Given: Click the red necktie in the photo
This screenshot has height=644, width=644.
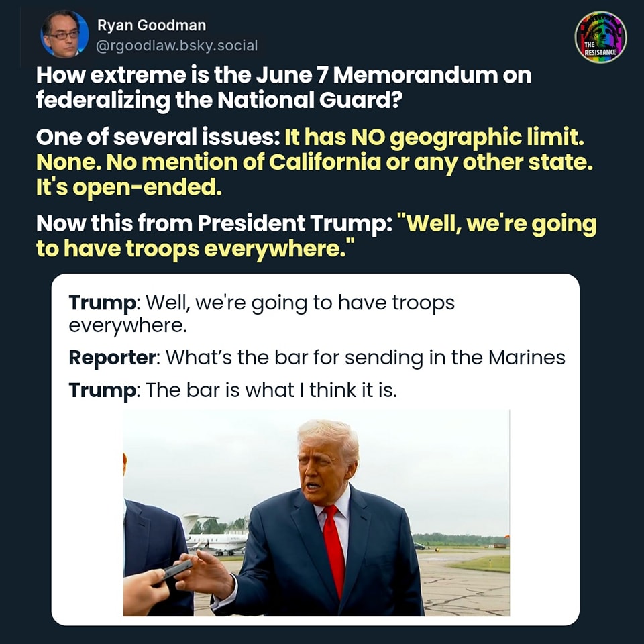Looking at the screenshot, I should [334, 550].
